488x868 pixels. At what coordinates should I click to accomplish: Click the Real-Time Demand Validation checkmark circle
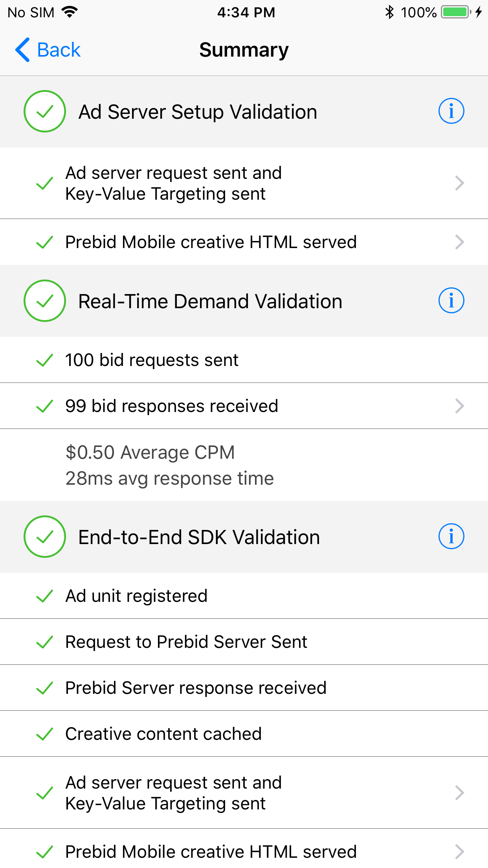click(44, 301)
